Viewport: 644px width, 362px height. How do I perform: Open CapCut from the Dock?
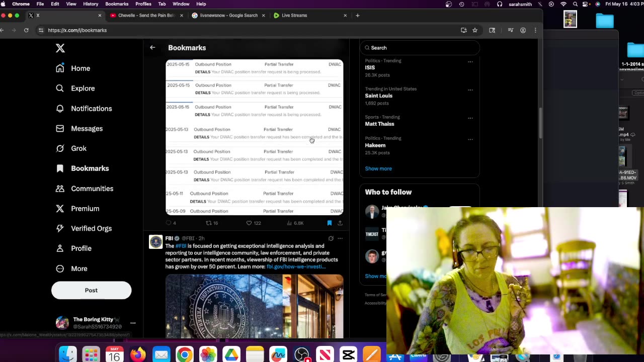[x=348, y=354]
